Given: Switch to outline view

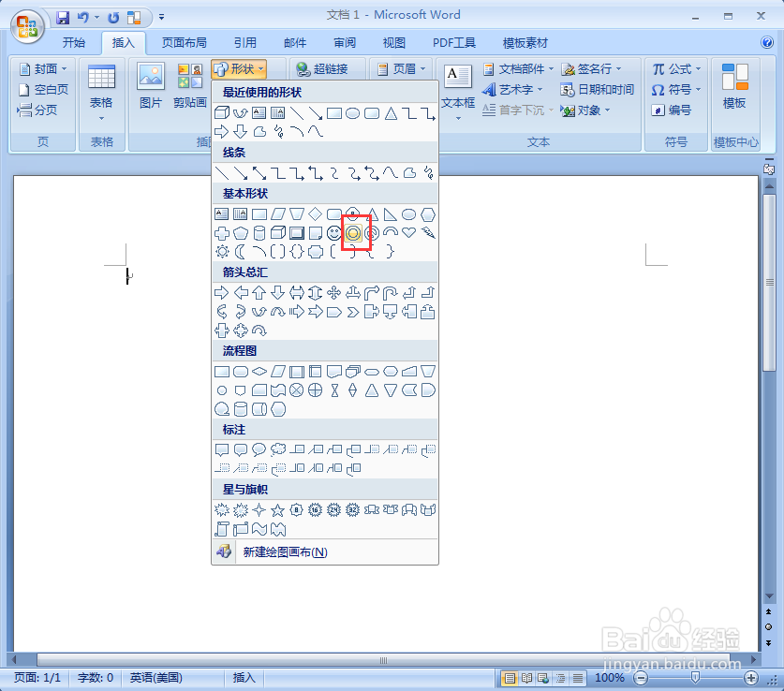Looking at the screenshot, I should [x=560, y=678].
